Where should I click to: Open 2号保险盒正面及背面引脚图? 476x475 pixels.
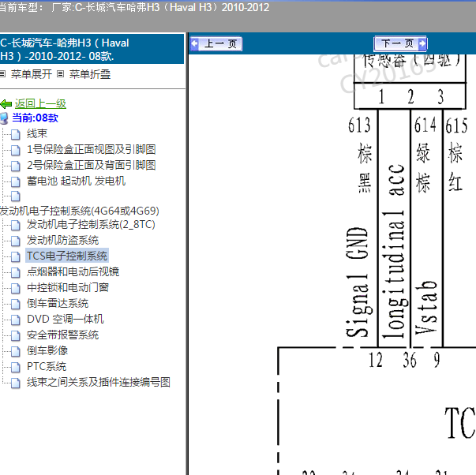pos(91,165)
